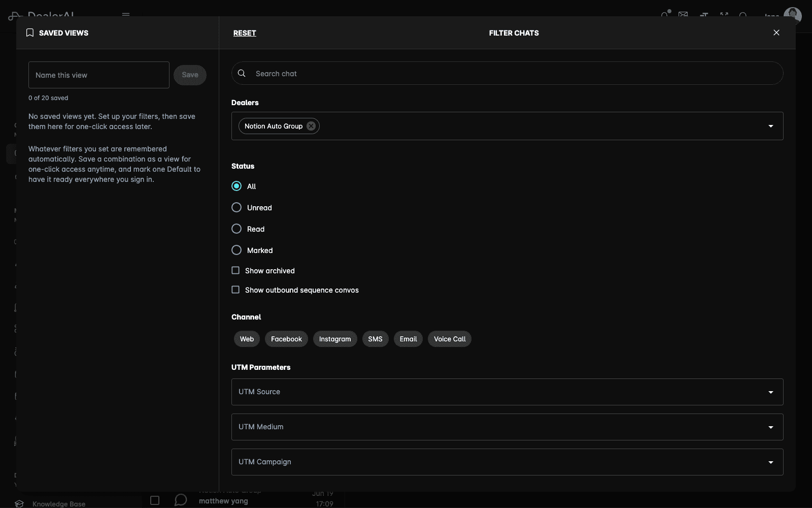Select the Email channel chip
Image resolution: width=812 pixels, height=508 pixels.
408,339
